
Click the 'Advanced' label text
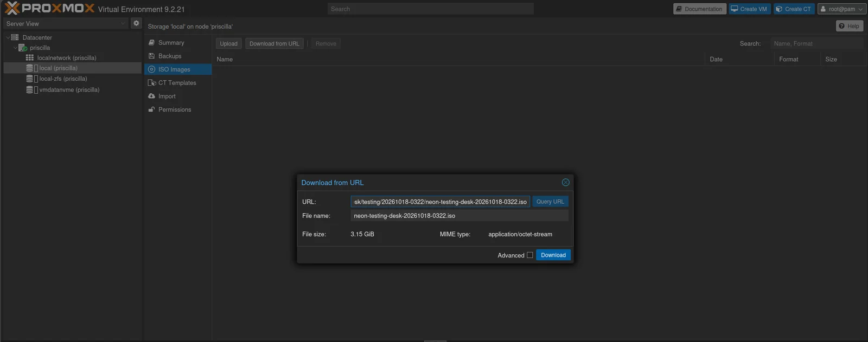(x=511, y=255)
